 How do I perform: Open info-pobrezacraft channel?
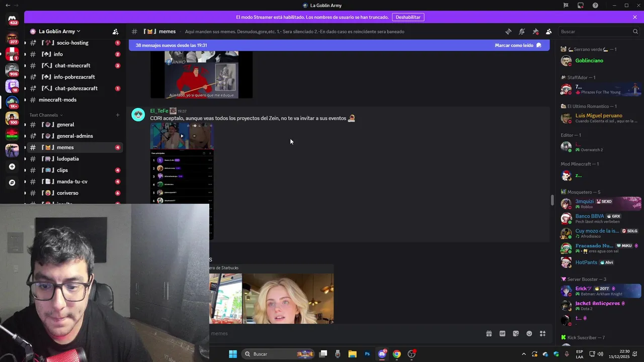pos(73,77)
